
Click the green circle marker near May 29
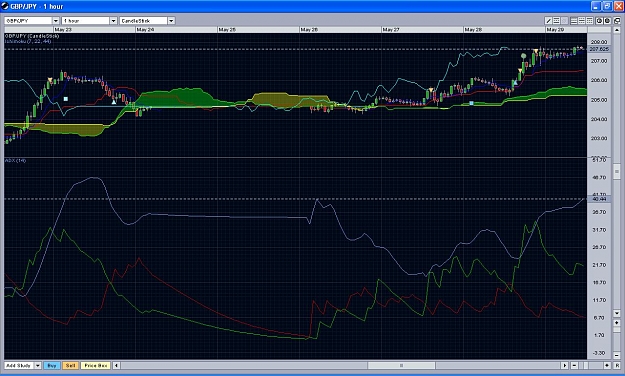point(524,56)
